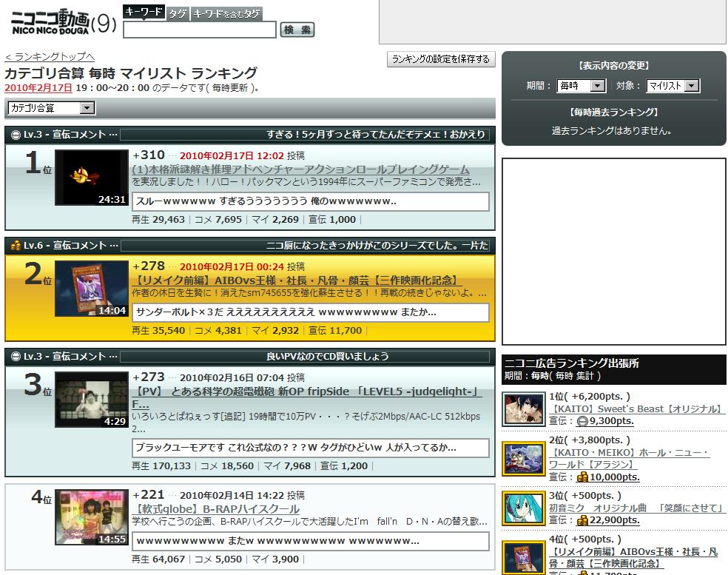
Task: Open 【KAITO】Sweet's Beast【オリジナル】 link
Action: (636, 408)
